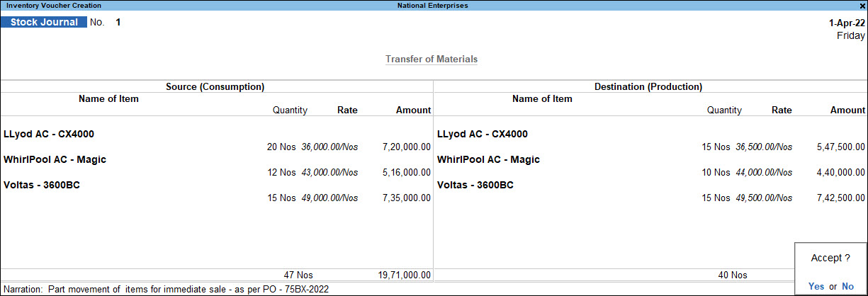
Task: Click National Enterprises company title
Action: pos(433,5)
